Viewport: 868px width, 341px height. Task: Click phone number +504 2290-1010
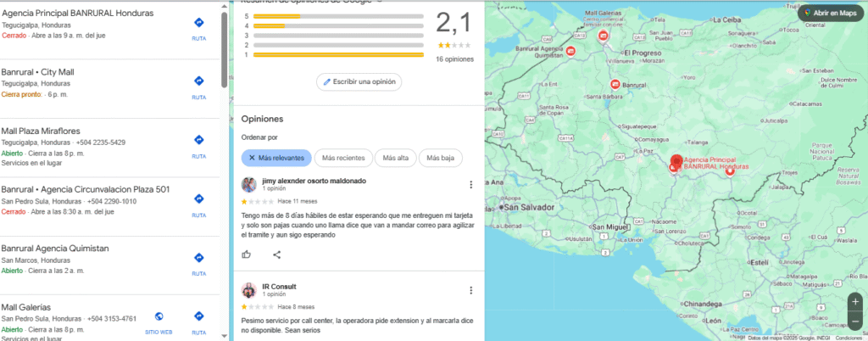pyautogui.click(x=111, y=201)
